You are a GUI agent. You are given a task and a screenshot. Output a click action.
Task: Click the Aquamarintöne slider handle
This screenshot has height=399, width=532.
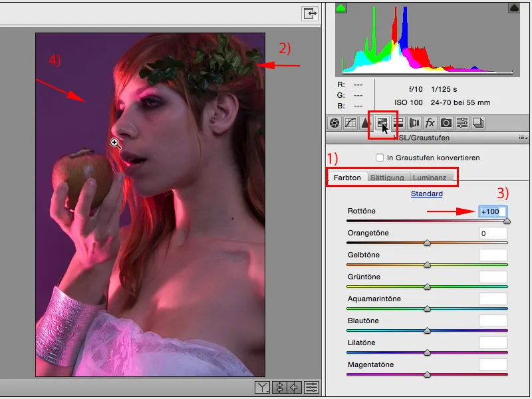pyautogui.click(x=427, y=309)
